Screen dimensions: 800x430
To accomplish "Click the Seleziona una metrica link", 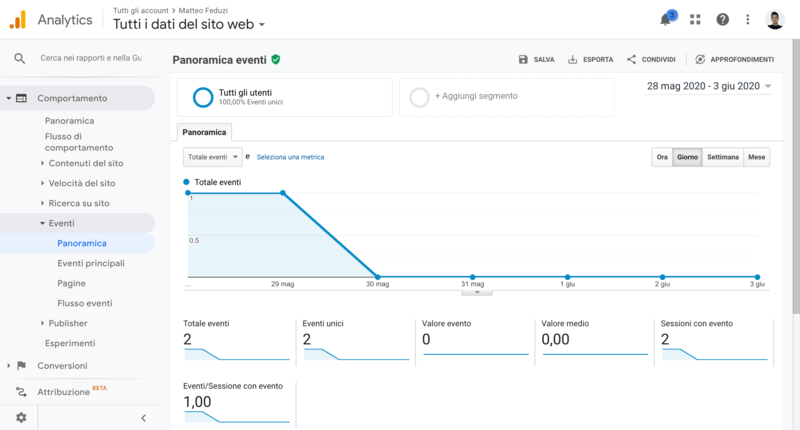I will point(290,157).
